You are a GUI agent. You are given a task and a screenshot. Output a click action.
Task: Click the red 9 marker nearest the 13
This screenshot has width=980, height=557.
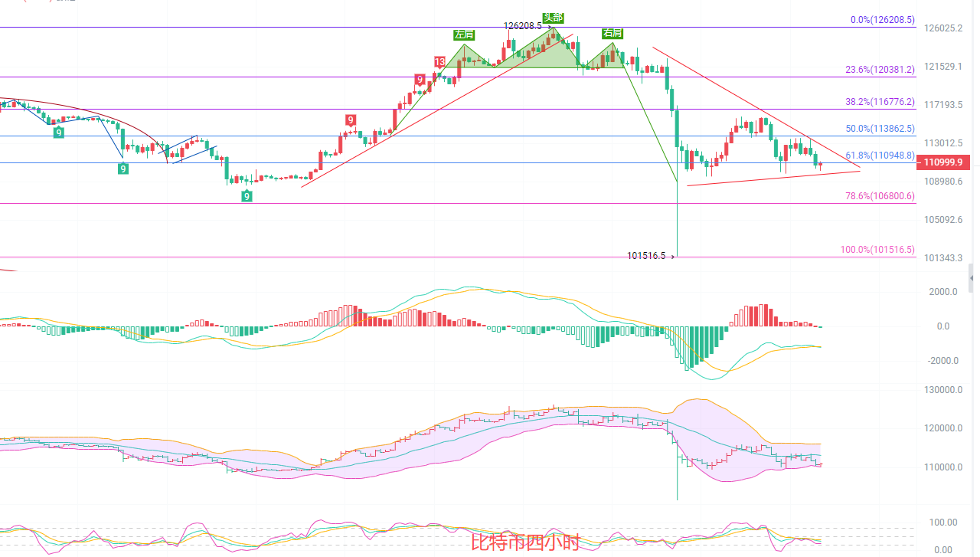420,79
